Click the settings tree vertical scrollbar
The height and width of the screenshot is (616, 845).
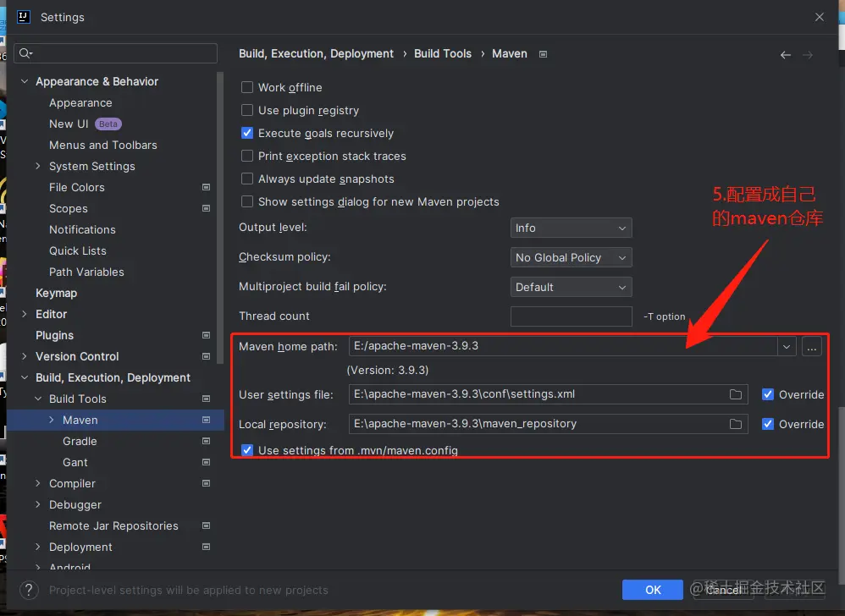(x=220, y=218)
